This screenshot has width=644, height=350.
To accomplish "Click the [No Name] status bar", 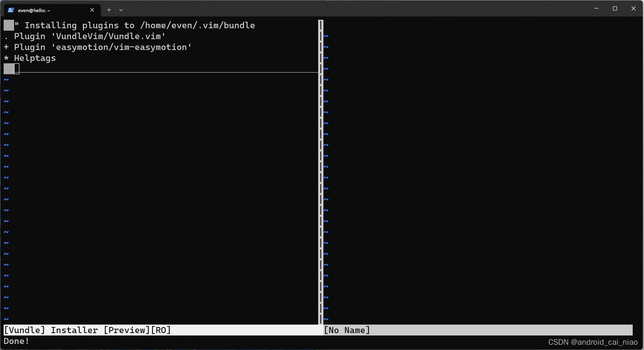I will coord(478,330).
